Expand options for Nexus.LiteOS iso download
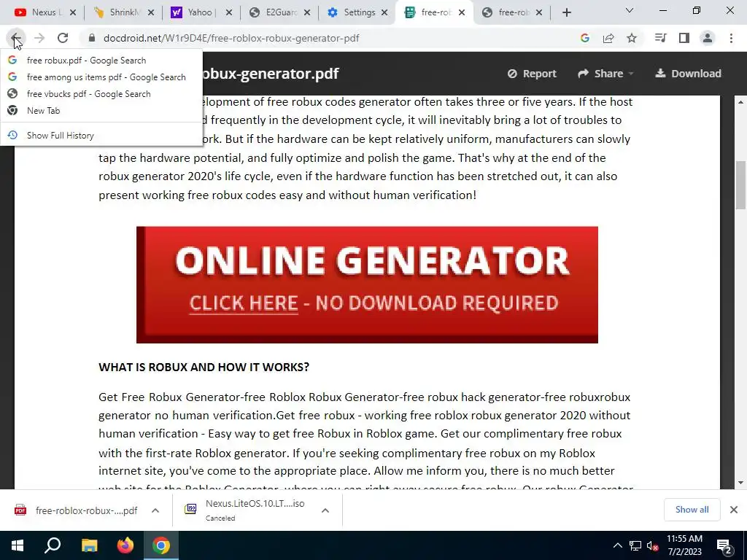This screenshot has width=747, height=560. [325, 510]
